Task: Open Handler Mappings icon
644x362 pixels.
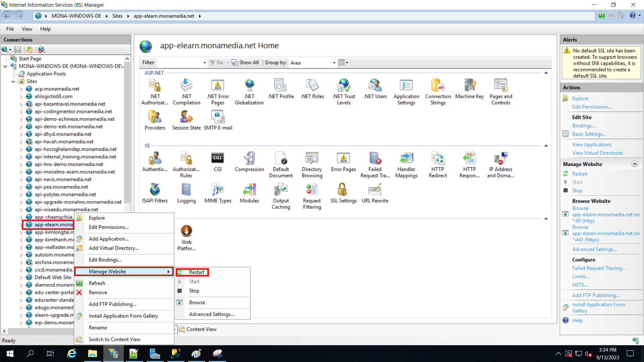Action: (x=406, y=165)
